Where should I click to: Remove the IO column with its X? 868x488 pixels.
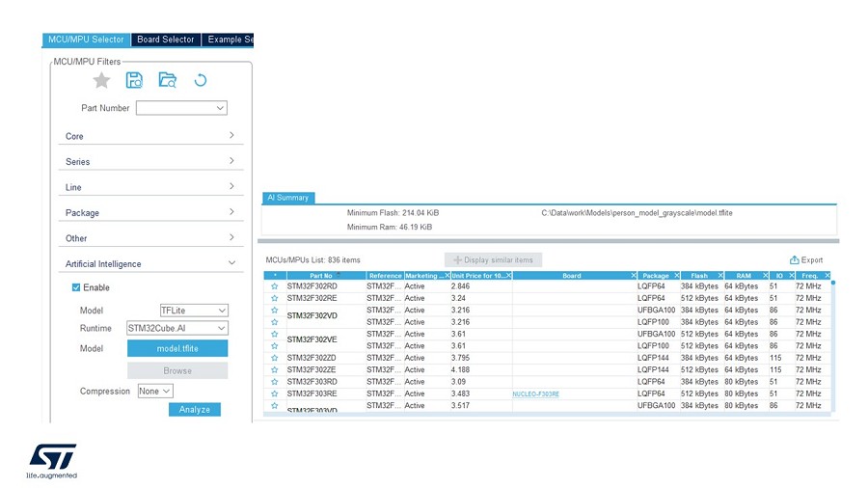(792, 276)
